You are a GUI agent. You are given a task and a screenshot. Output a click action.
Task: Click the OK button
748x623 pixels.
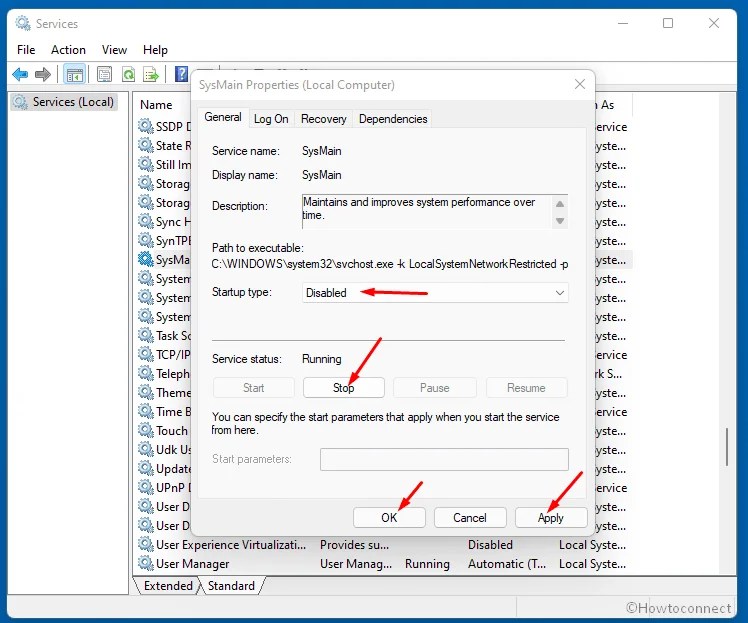389,518
